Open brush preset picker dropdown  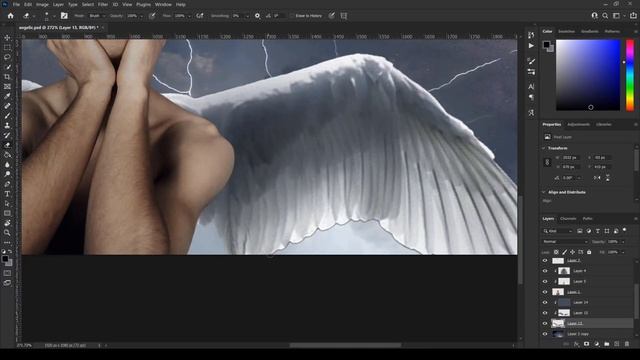[54, 16]
